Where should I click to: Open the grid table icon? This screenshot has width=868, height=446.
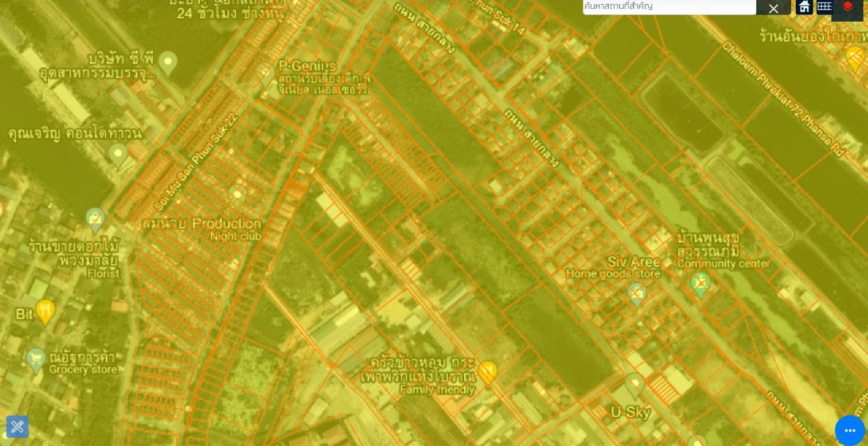click(824, 7)
